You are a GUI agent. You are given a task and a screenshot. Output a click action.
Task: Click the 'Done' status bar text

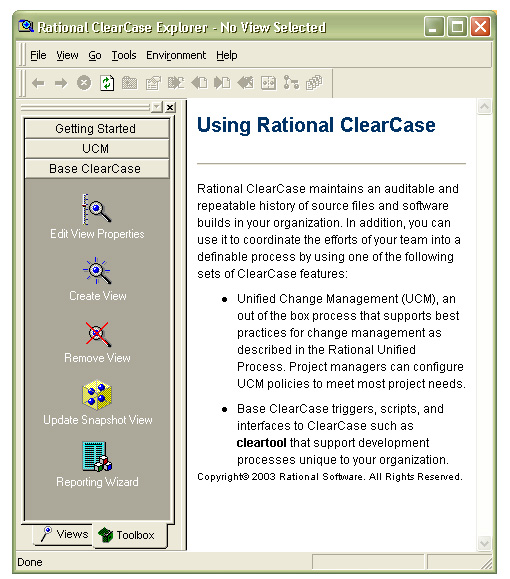pos(30,562)
